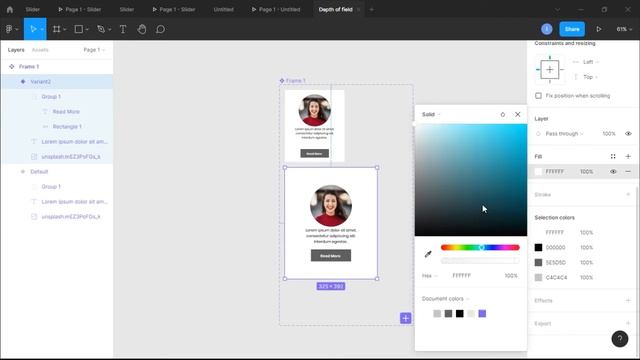Open Document colors dropdown
The width and height of the screenshot is (640, 360).
(x=445, y=299)
